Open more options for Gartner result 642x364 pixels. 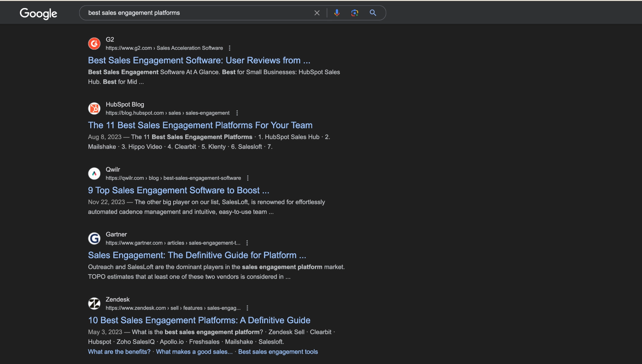(247, 243)
